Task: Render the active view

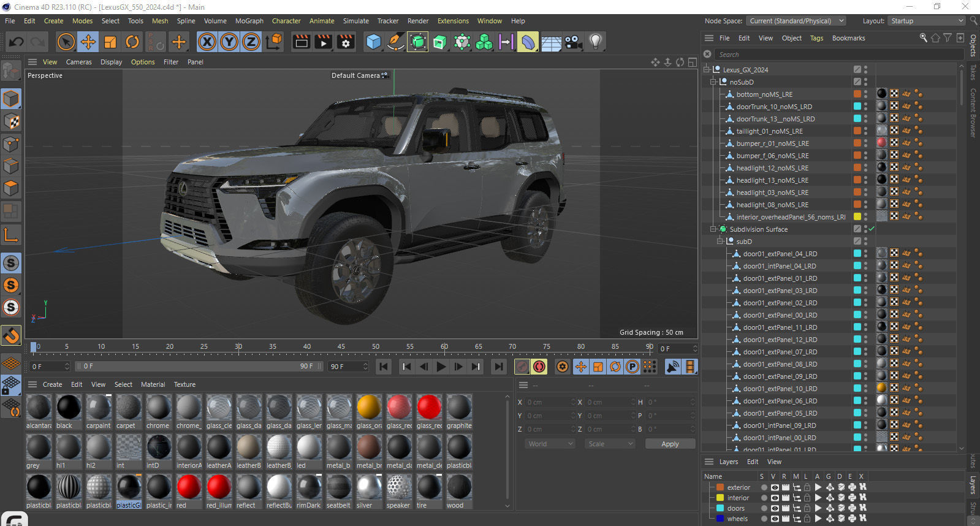Action: point(301,42)
